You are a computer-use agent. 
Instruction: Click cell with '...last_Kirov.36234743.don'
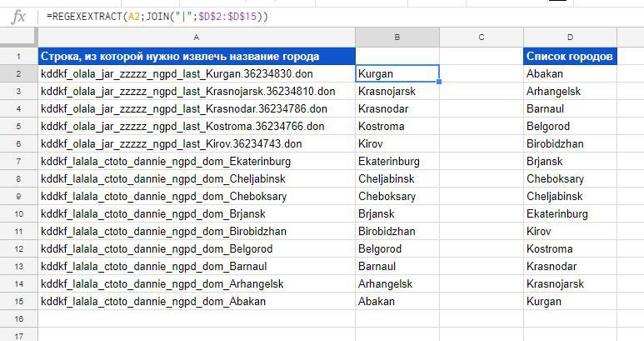tap(197, 143)
